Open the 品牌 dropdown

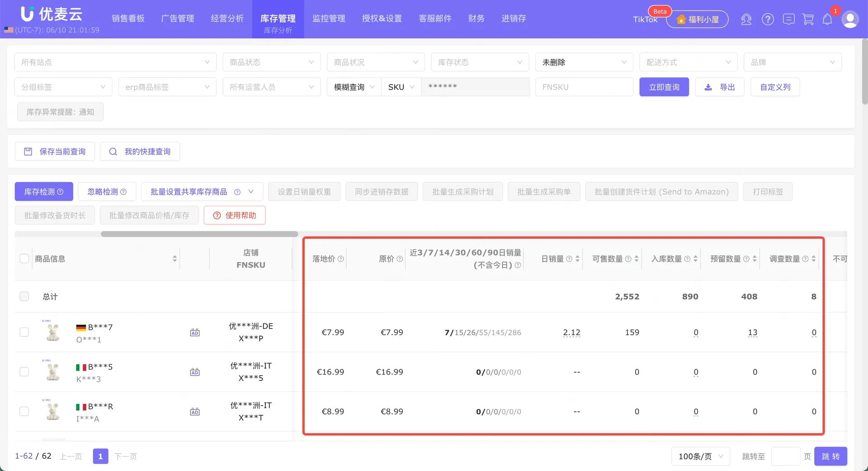(793, 62)
